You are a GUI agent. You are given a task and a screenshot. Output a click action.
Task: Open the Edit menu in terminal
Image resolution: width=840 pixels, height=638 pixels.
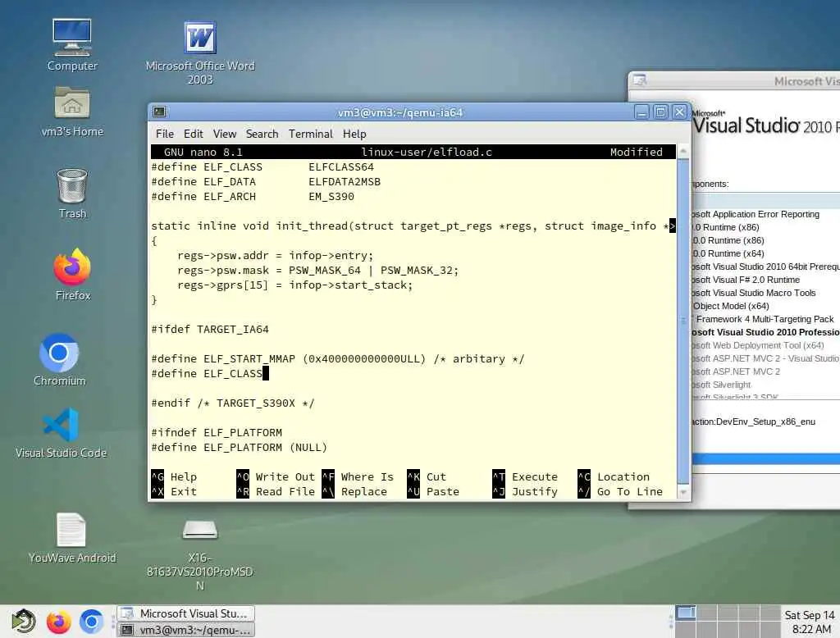click(193, 134)
